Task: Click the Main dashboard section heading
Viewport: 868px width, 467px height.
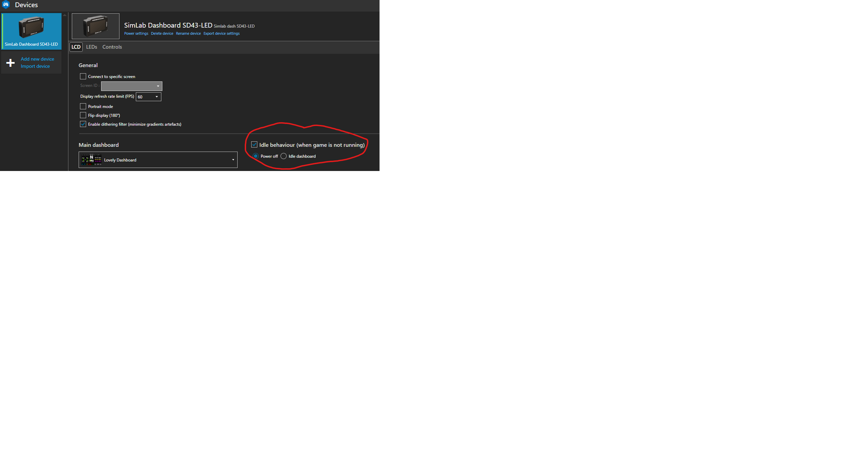Action: point(99,145)
